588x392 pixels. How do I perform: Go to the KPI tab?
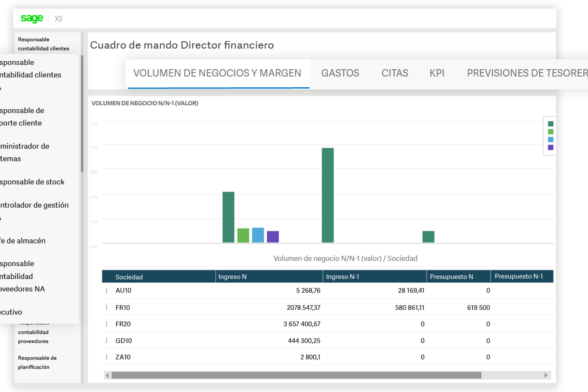click(437, 73)
